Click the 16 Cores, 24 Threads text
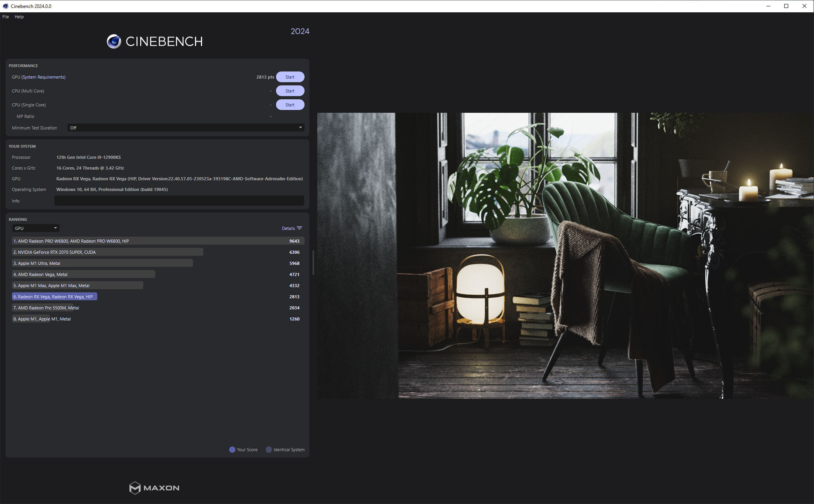The height and width of the screenshot is (504, 814). click(90, 168)
